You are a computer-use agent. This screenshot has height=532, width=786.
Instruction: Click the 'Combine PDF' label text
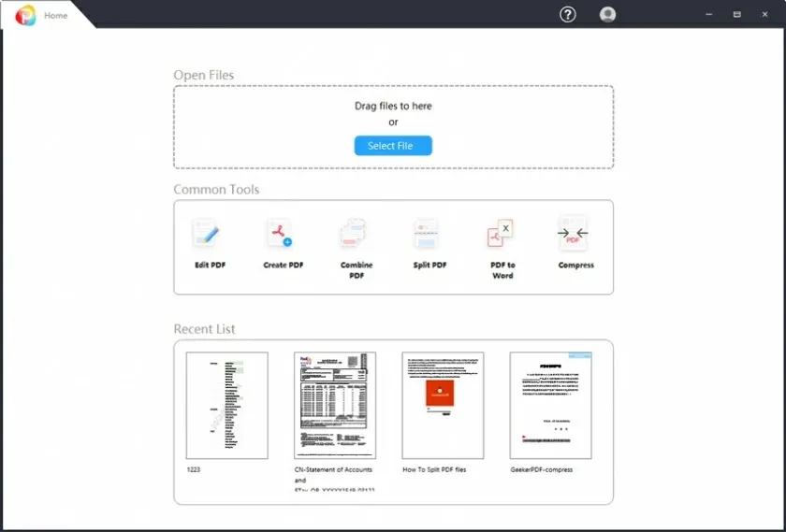pos(357,270)
